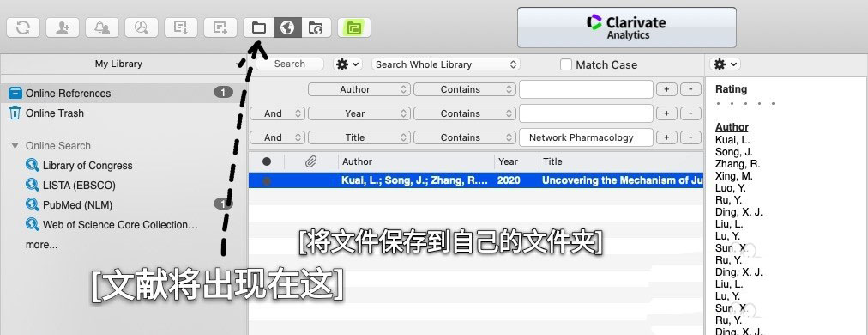Image resolution: width=868 pixels, height=335 pixels.
Task: Click the Author field label in reference panel
Action: pyautogui.click(x=732, y=127)
